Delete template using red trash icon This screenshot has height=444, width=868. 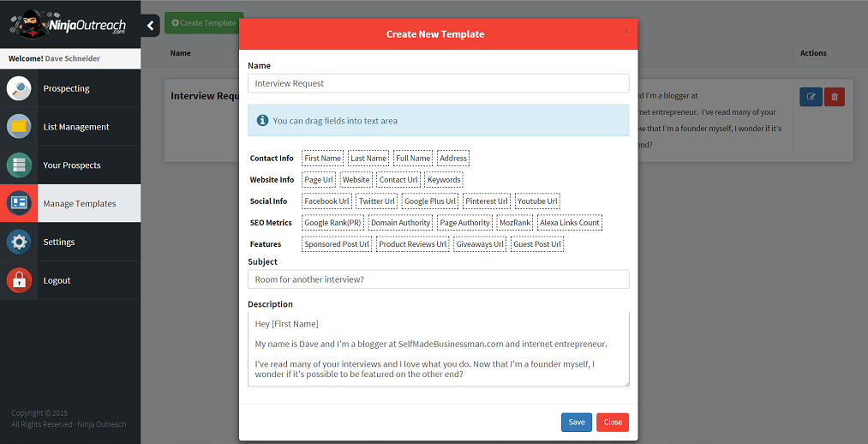pos(834,97)
